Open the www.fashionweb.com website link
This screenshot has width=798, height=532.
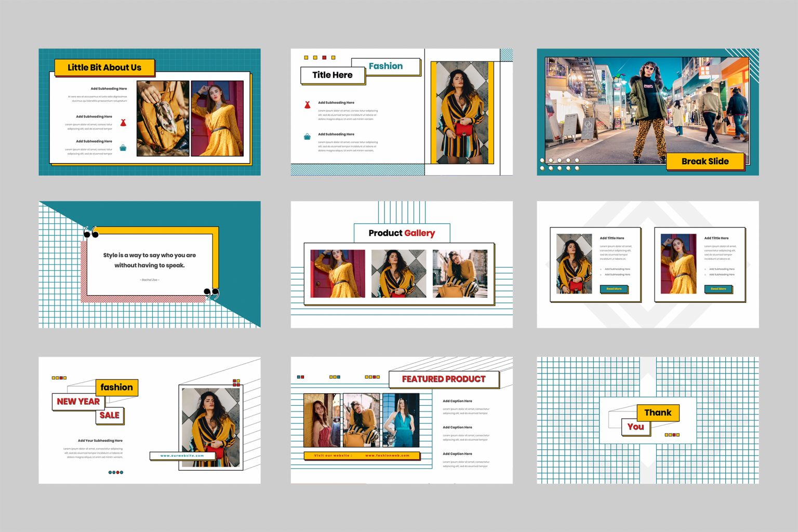click(387, 456)
